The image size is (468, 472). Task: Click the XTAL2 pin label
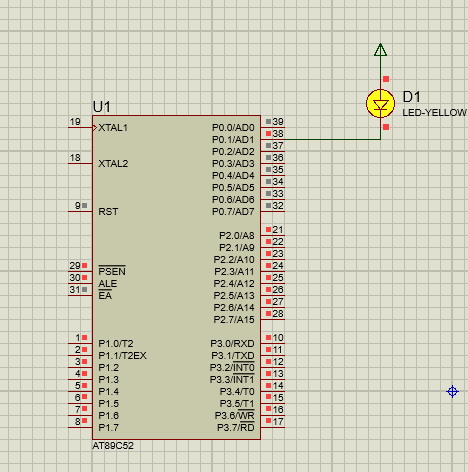pyautogui.click(x=113, y=164)
